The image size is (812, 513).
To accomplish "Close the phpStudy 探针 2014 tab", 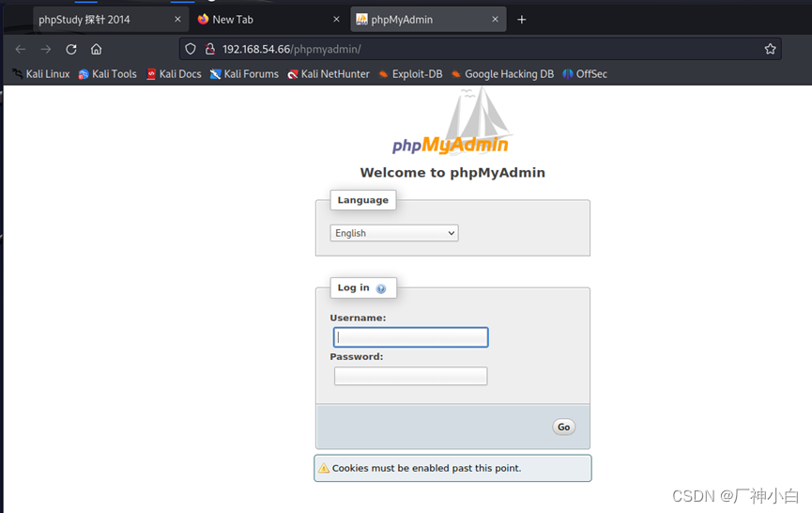I will click(x=177, y=19).
